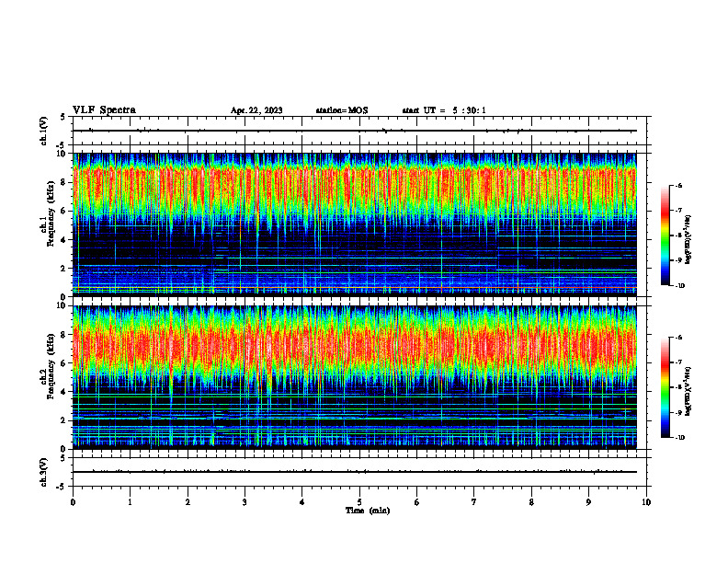Viewport: 728px width, 563px height.
Task: Select the "start UT = 5 :30: 1" text
Action: (x=444, y=110)
